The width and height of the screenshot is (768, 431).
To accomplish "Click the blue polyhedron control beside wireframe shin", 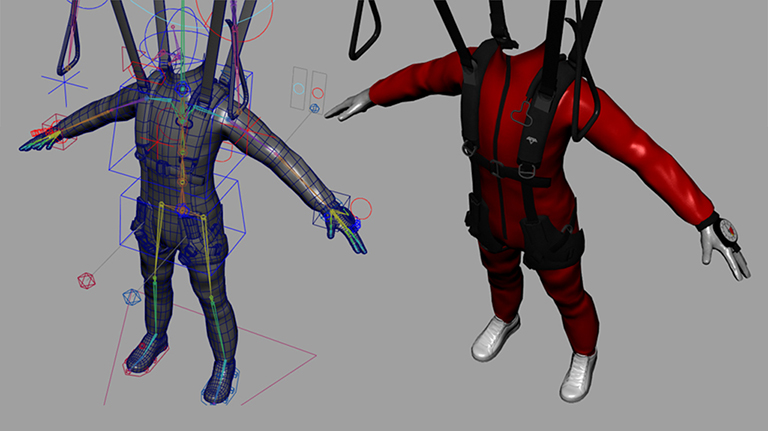I will point(131,297).
